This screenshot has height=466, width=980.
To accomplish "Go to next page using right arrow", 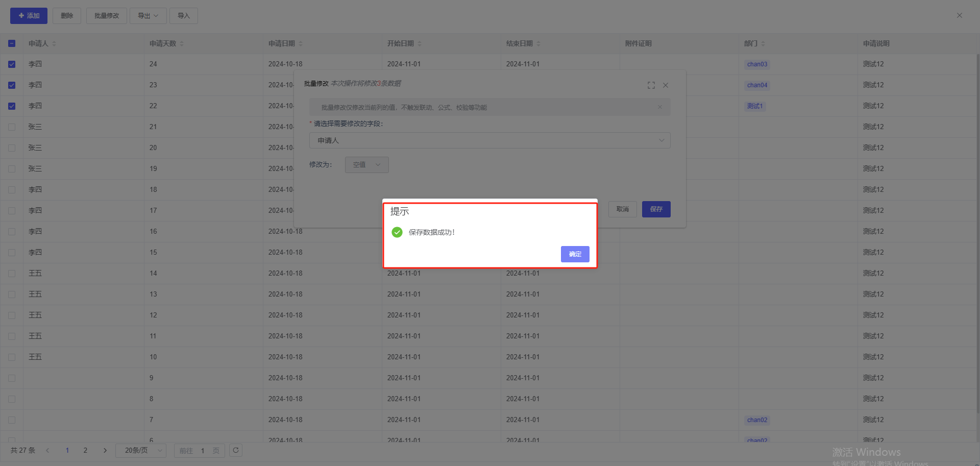I will pyautogui.click(x=105, y=450).
